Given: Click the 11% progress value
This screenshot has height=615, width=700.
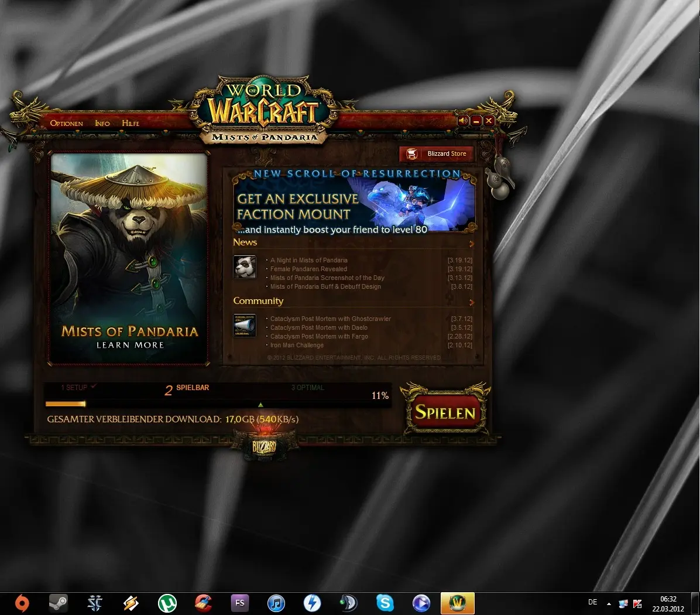Looking at the screenshot, I should click(380, 396).
